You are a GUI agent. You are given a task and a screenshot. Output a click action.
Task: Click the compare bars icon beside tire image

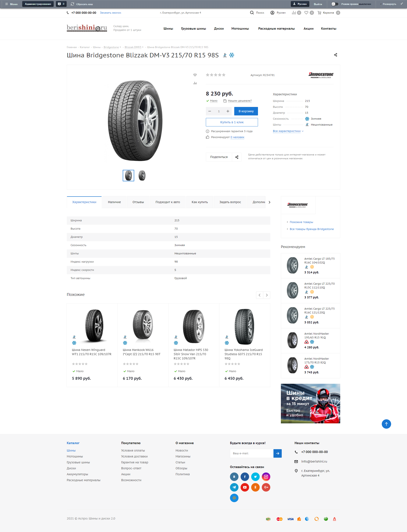(x=195, y=83)
